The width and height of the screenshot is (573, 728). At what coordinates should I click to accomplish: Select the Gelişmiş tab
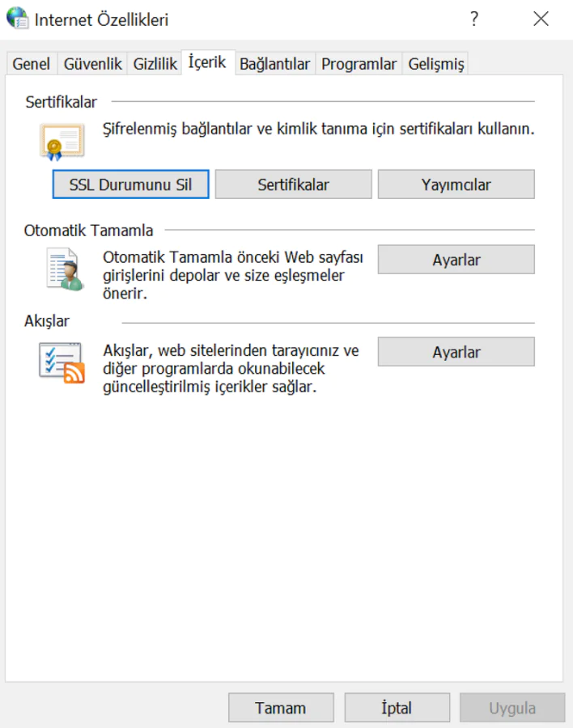(435, 62)
